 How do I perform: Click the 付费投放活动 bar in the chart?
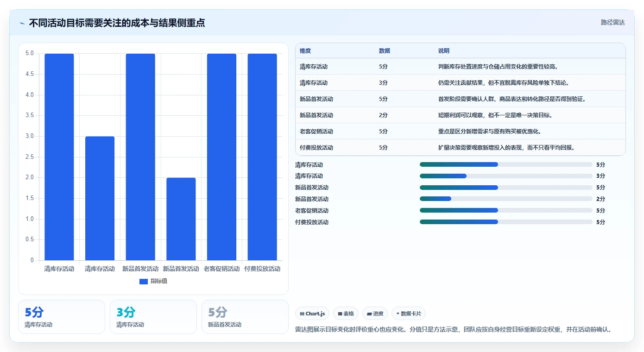click(262, 157)
